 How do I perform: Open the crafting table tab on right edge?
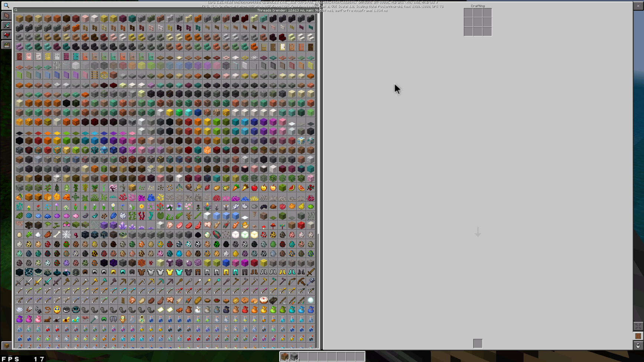pyautogui.click(x=638, y=336)
